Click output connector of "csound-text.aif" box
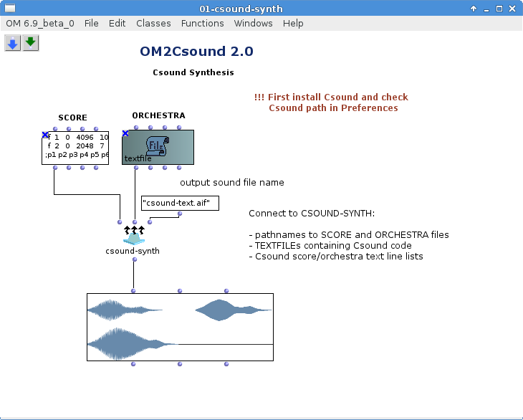 point(180,214)
